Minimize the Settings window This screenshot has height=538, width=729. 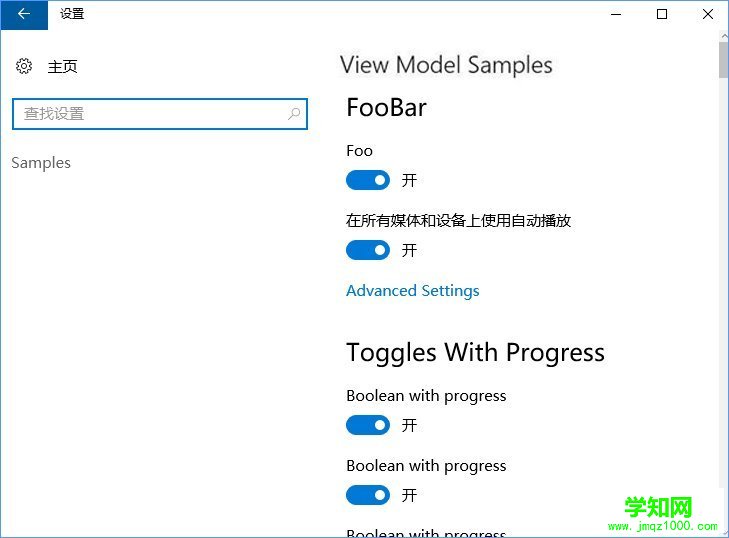pyautogui.click(x=616, y=14)
